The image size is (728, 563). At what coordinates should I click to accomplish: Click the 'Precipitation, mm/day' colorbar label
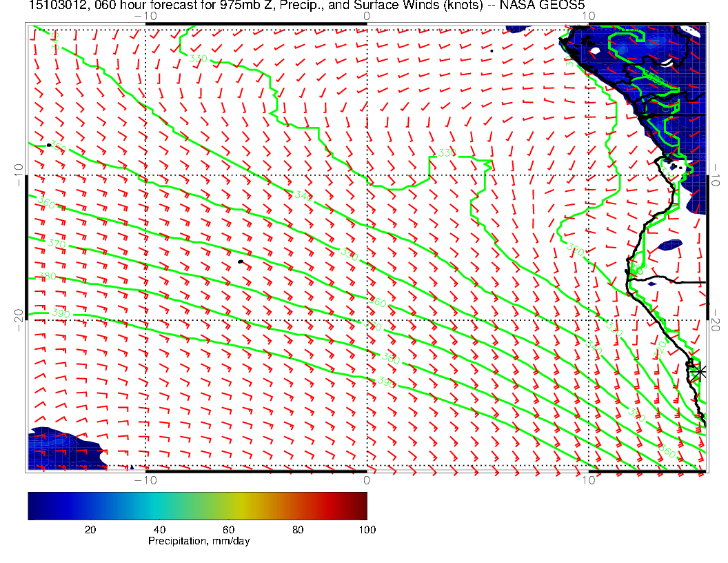tap(199, 541)
